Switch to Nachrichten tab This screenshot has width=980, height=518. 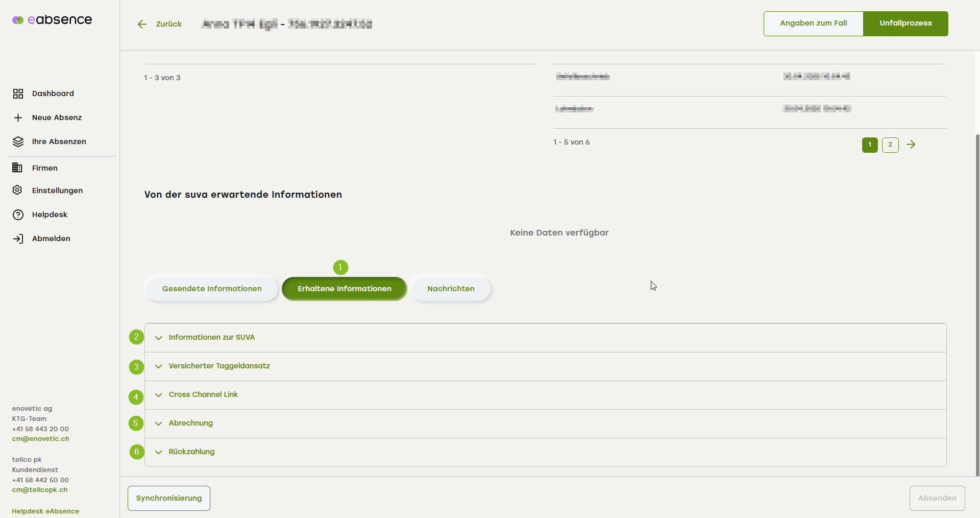pos(451,289)
